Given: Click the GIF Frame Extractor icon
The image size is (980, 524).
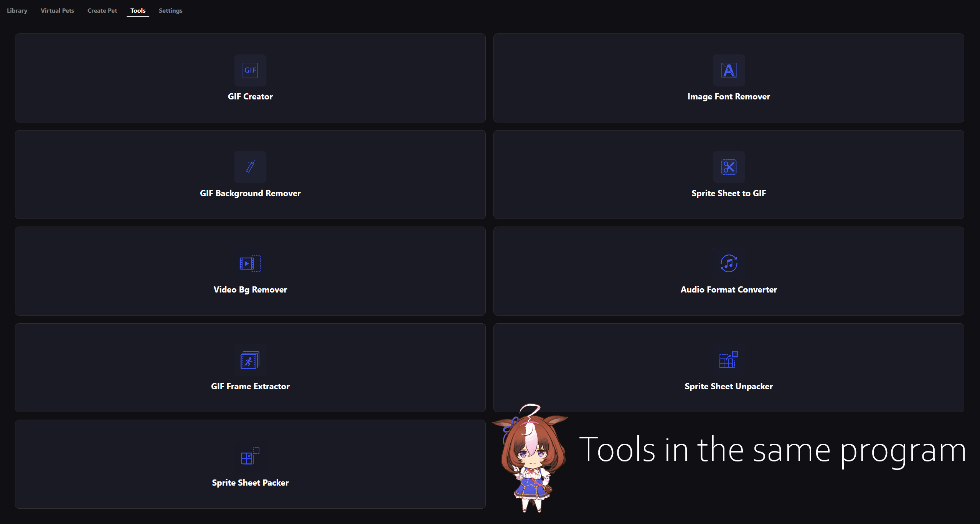Looking at the screenshot, I should pos(250,360).
